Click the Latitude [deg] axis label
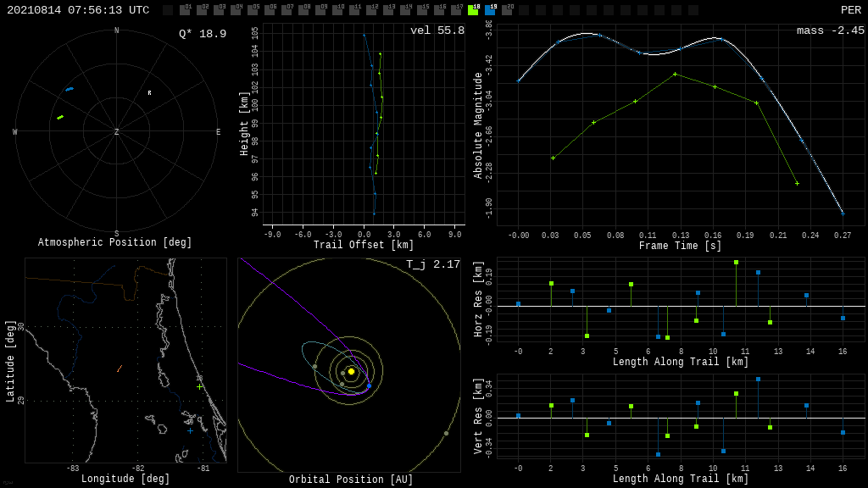Viewport: 868px width, 488px height. point(10,361)
